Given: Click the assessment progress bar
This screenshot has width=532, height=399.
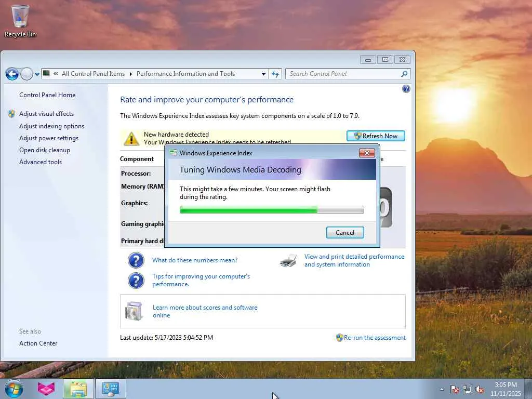Looking at the screenshot, I should [272, 210].
